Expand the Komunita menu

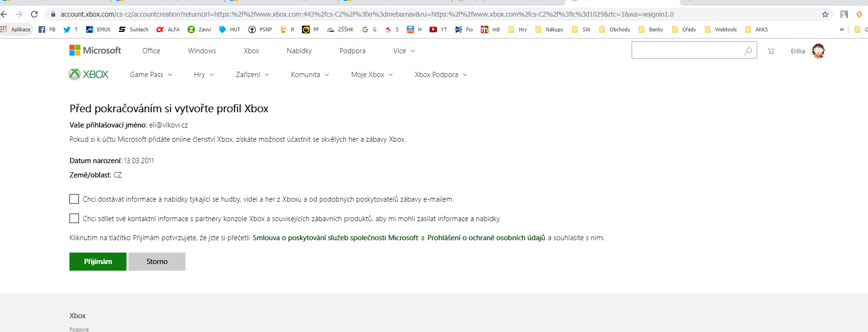310,75
